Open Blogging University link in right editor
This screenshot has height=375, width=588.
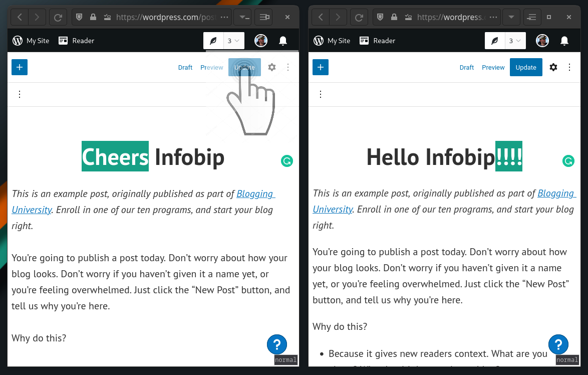[557, 194]
